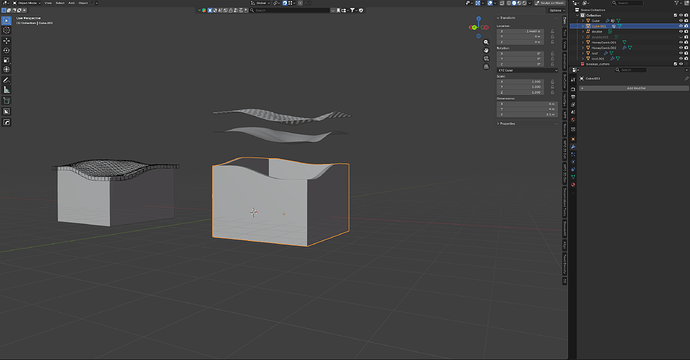The width and height of the screenshot is (690, 360).
Task: Select the Select Box tool
Action: tap(6, 21)
